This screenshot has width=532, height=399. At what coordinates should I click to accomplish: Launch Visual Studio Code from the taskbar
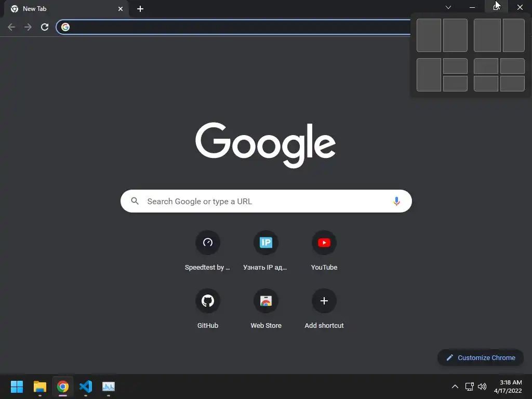[x=86, y=387]
